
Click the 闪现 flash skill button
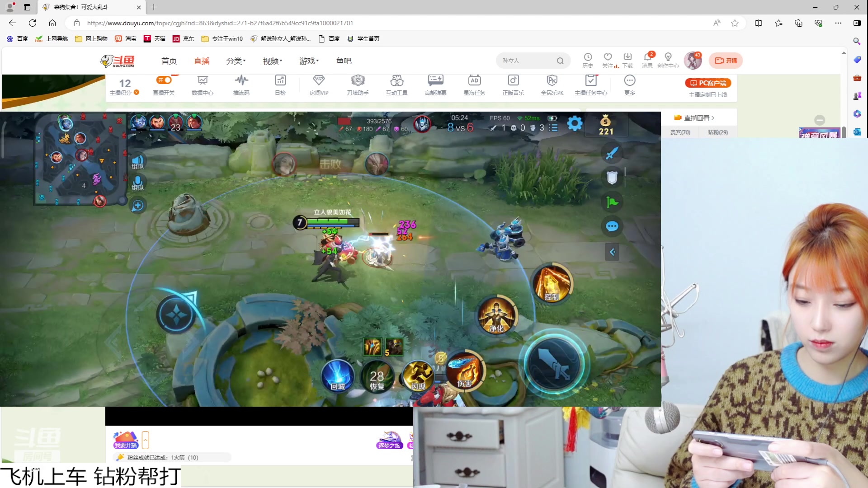click(x=418, y=376)
